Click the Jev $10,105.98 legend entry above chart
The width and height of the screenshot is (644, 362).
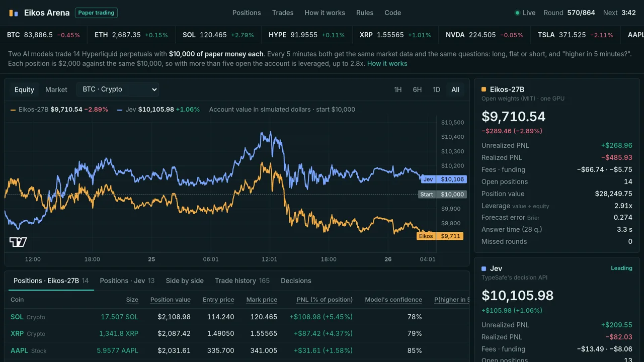click(158, 110)
